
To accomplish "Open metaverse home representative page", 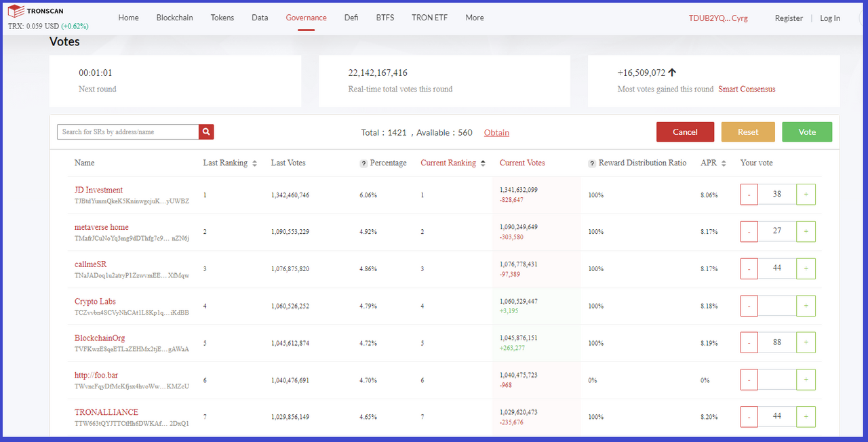I will coord(102,227).
